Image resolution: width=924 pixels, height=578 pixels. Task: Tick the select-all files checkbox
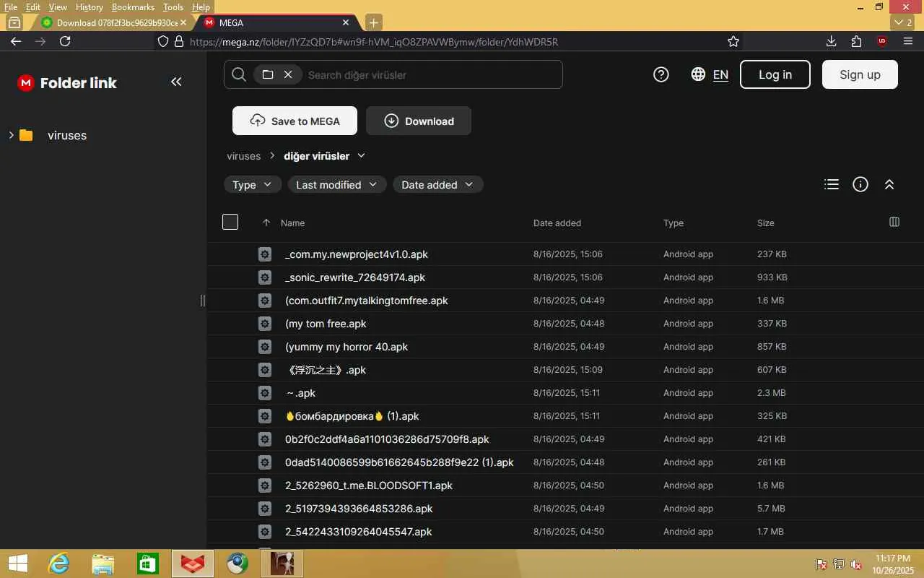[230, 222]
